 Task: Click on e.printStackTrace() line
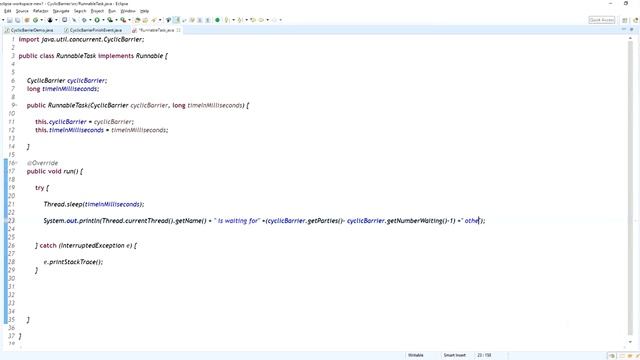point(73,262)
